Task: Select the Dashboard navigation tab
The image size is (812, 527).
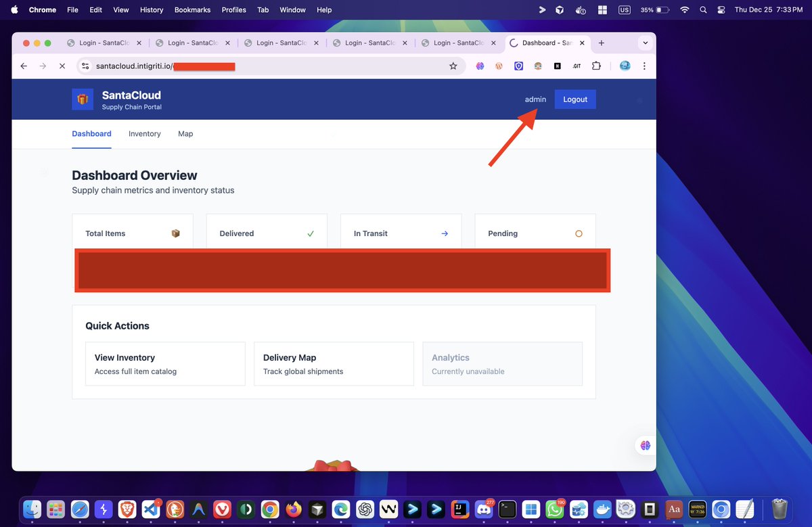Action: 91,134
